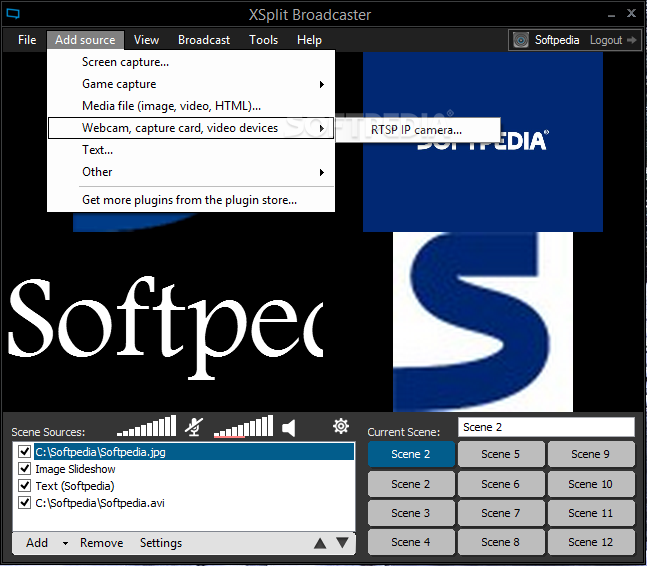Expand the Webcam, capture card submenu arrow

pyautogui.click(x=321, y=128)
